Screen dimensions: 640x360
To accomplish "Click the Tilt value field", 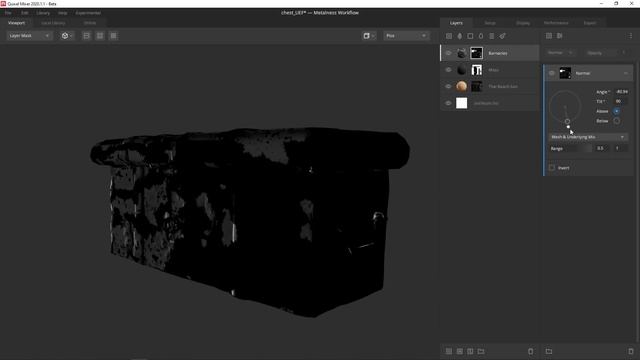I will point(622,101).
